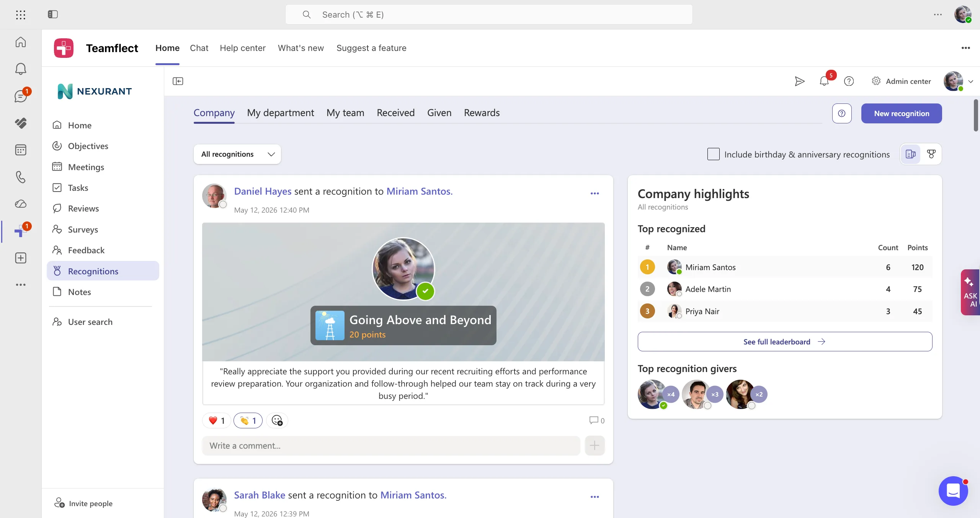Open OneDrive cloud icon in left rail

click(x=21, y=204)
